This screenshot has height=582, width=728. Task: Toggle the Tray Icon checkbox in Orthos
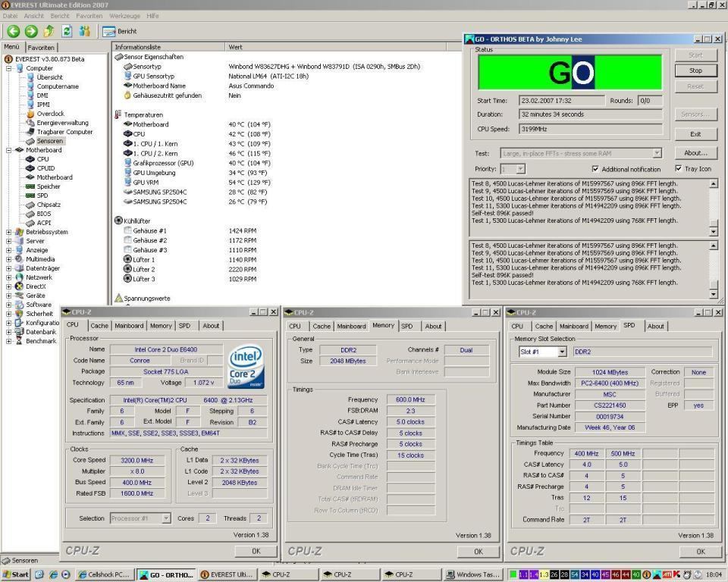click(x=678, y=168)
